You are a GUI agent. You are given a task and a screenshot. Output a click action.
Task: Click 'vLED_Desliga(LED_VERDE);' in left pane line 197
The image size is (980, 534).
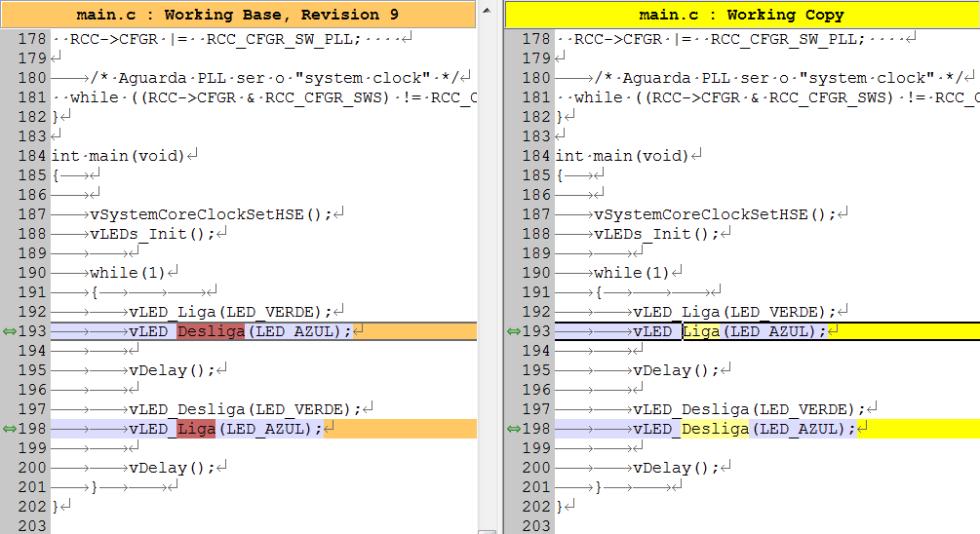pos(244,409)
